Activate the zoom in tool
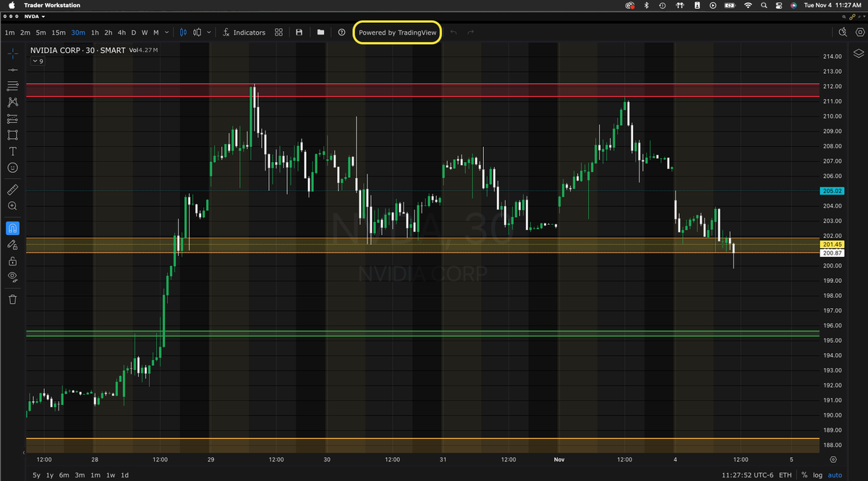 pos(12,206)
